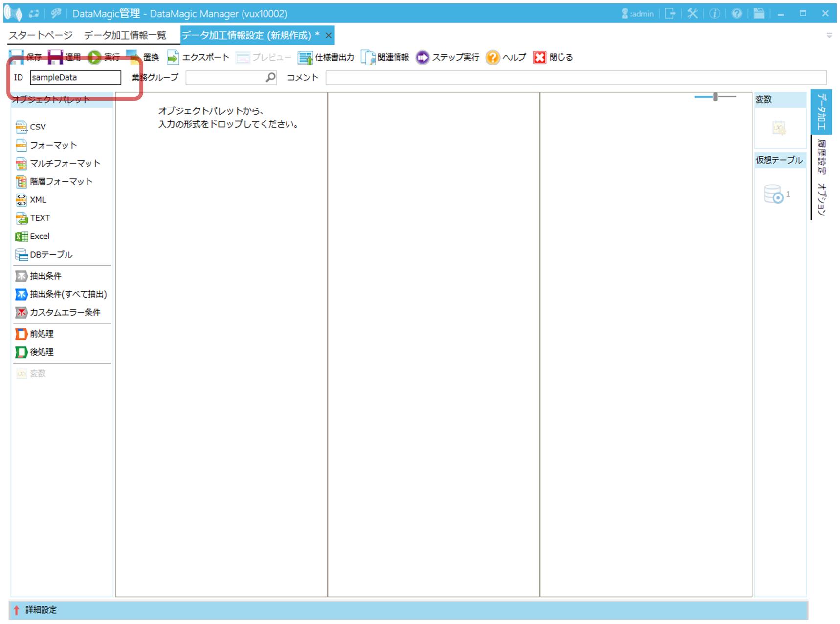Select the 後処理 post-processing item
840x624 pixels.
coord(34,352)
